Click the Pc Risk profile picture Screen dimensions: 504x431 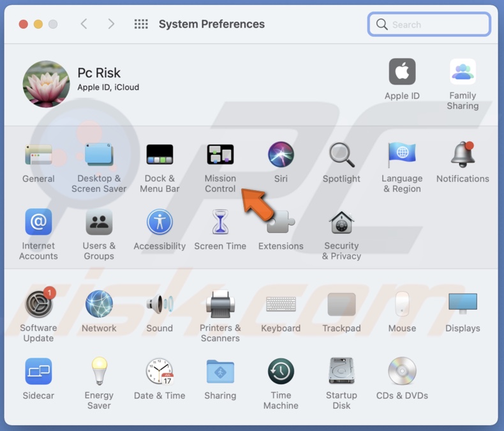tap(46, 84)
